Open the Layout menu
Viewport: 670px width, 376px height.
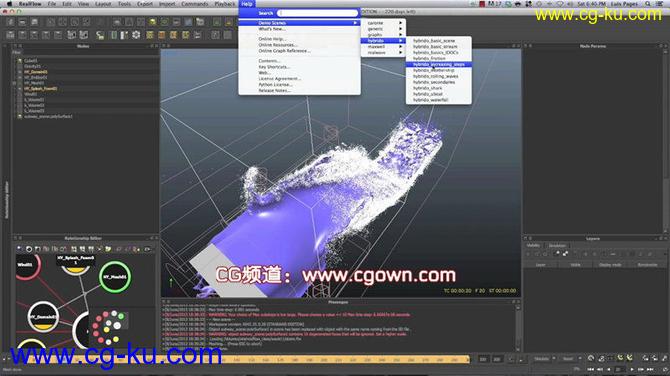103,4
